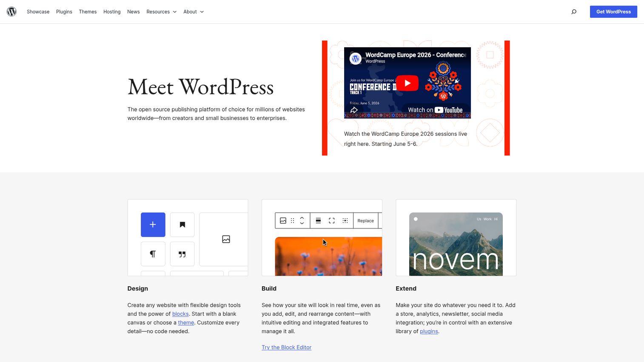This screenshot has height=362, width=644.
Task: Go to the Plugins menu item
Action: (x=64, y=11)
